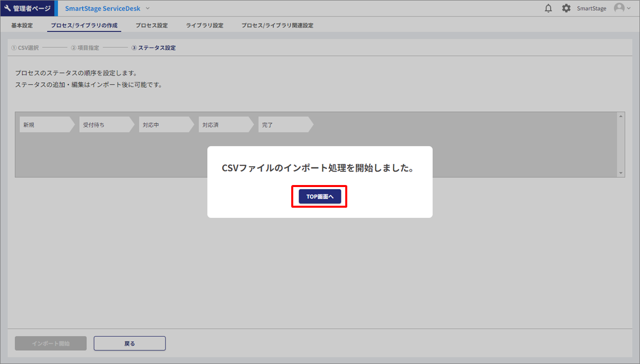The image size is (640, 364).
Task: Expand the SmartStage ServiceDesk dropdown chevron
Action: pos(148,9)
